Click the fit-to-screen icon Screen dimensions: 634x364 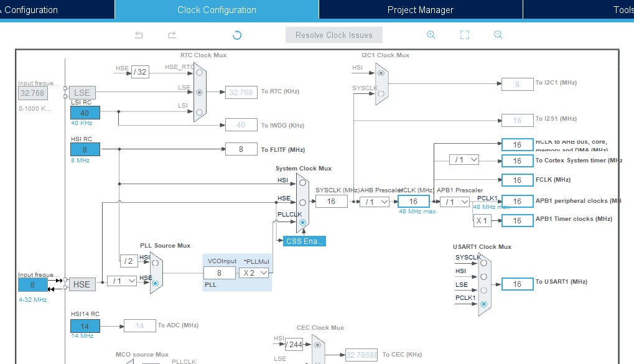point(464,35)
